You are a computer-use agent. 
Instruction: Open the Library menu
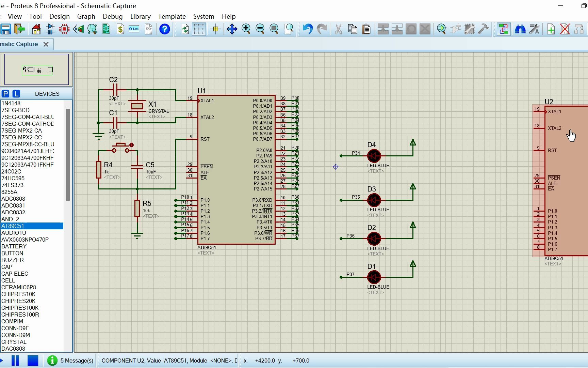(140, 16)
